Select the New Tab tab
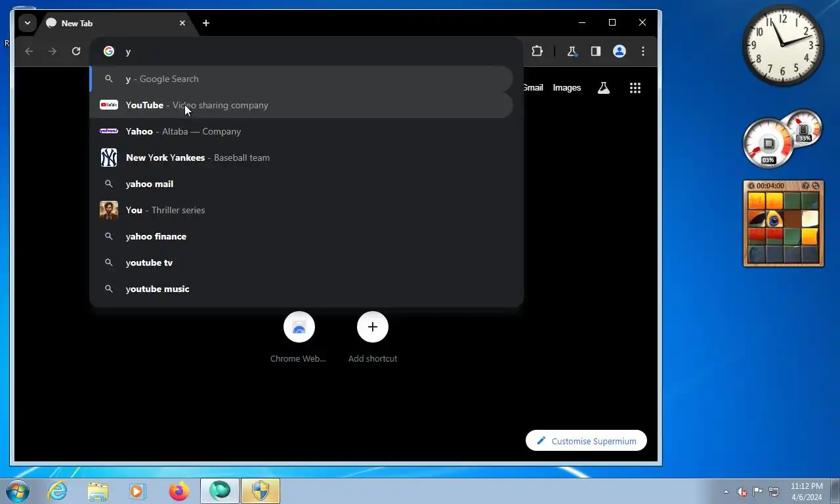This screenshot has height=504, width=840. coord(117,23)
